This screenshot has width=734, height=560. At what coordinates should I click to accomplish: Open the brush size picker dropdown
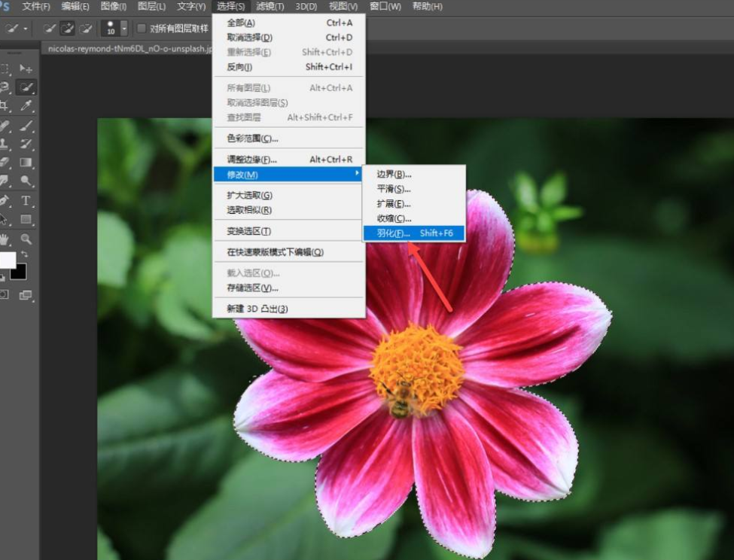tap(124, 29)
